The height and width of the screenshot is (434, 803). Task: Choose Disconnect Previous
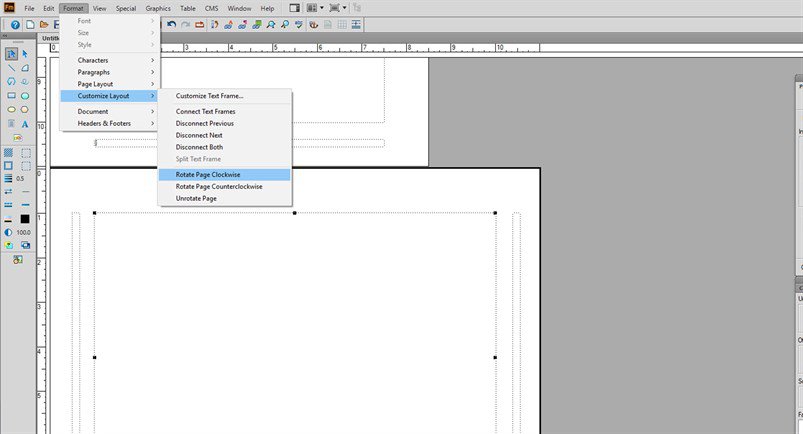point(225,123)
